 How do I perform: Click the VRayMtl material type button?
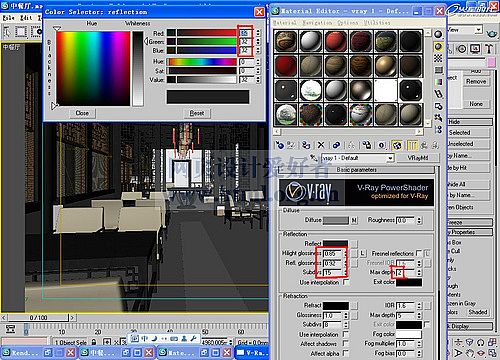point(418,158)
